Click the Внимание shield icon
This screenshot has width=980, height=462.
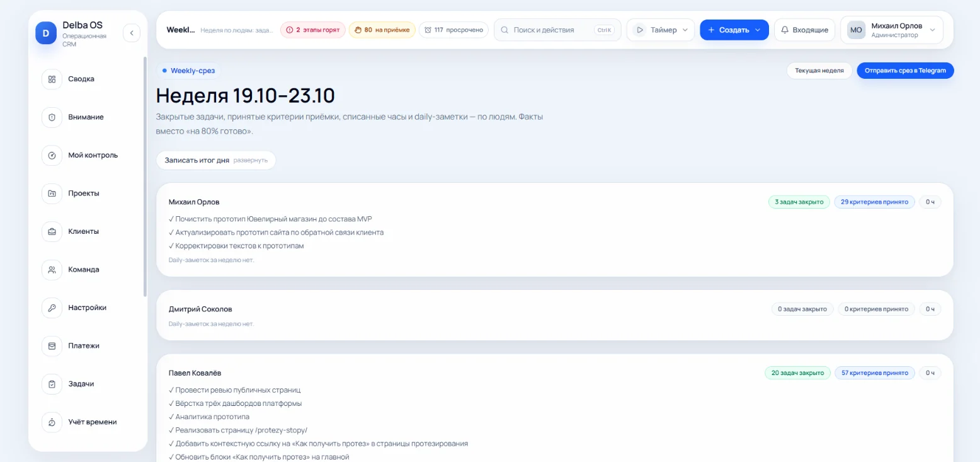(52, 117)
